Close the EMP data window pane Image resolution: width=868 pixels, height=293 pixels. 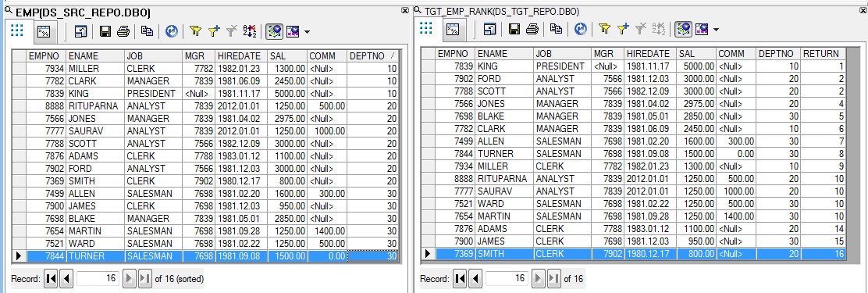[405, 10]
